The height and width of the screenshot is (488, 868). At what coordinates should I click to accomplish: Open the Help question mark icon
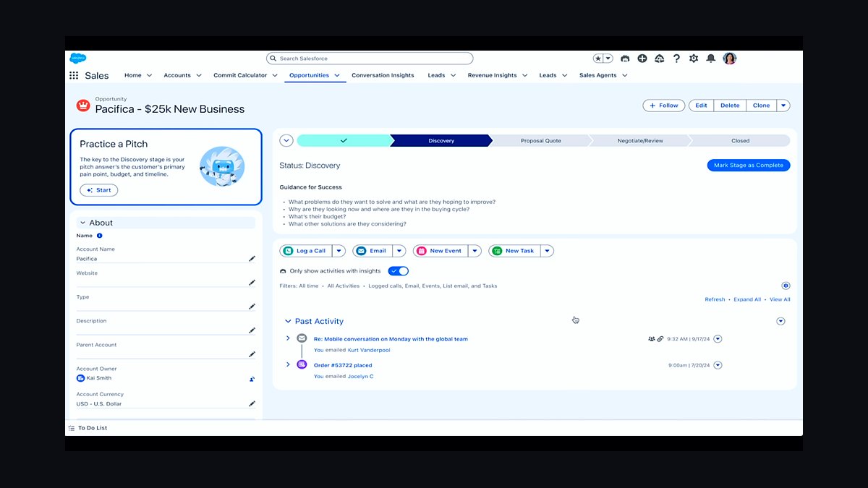tap(676, 59)
